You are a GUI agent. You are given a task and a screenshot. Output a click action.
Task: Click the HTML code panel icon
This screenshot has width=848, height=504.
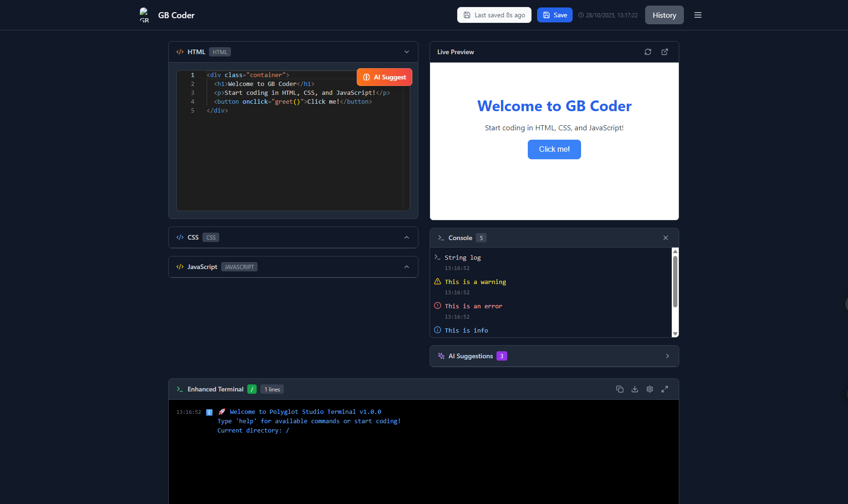[180, 52]
